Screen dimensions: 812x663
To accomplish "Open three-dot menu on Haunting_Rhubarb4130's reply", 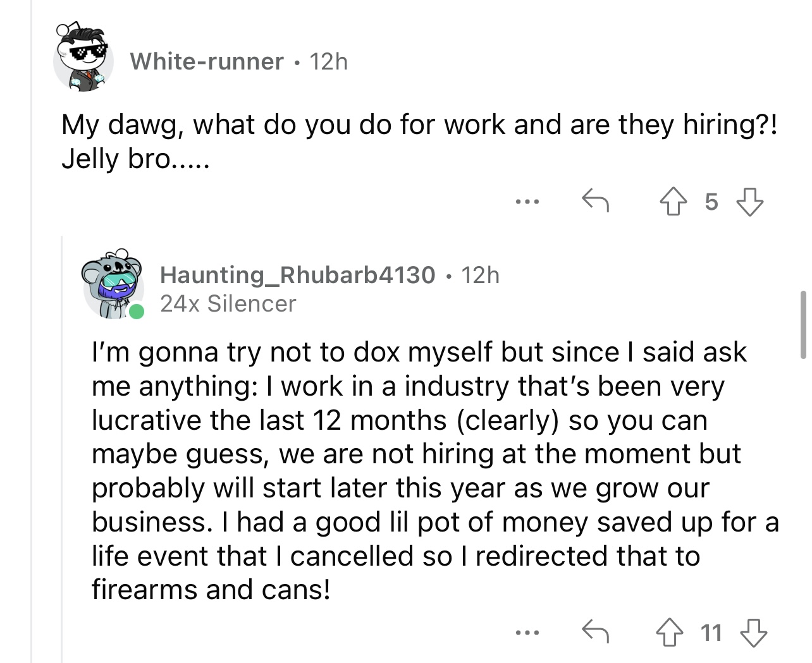I will coord(526,631).
